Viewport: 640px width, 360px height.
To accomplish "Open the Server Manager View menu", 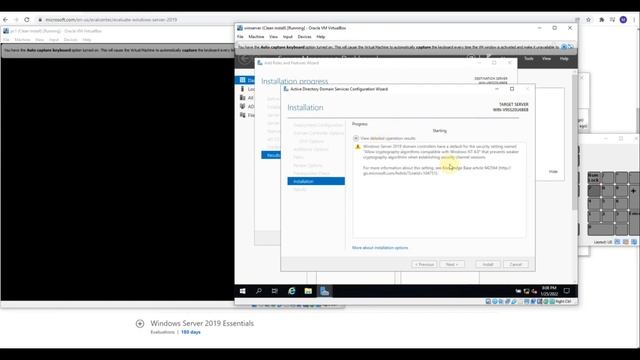I will 547,59.
